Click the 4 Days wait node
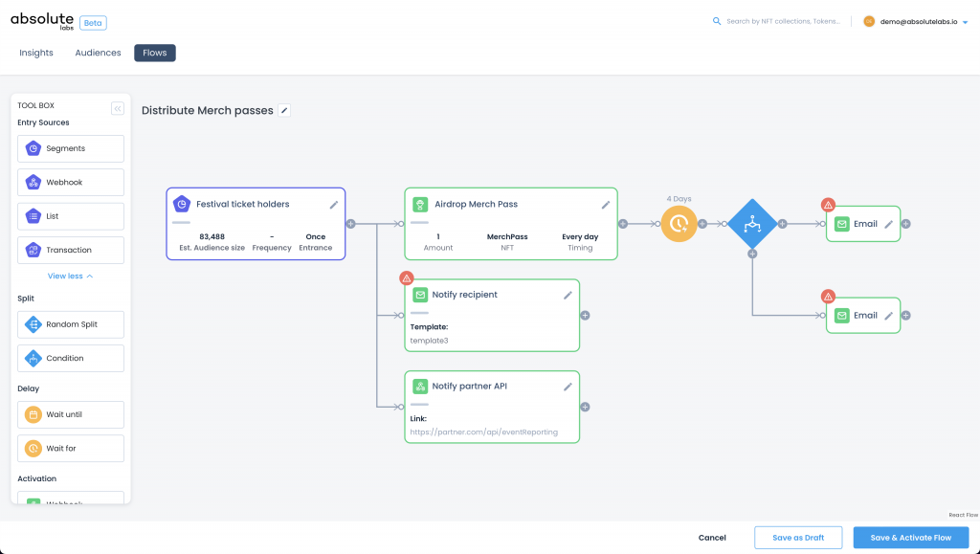 pos(679,224)
